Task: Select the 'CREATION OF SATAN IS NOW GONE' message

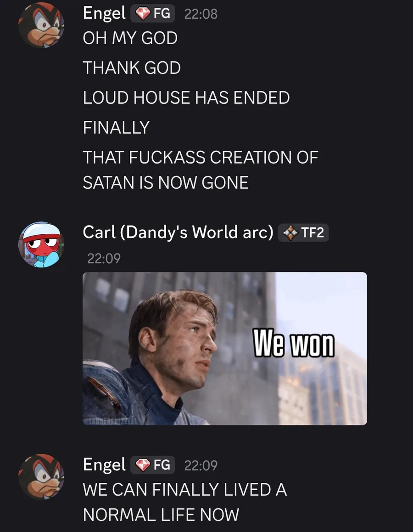Action: pos(201,170)
